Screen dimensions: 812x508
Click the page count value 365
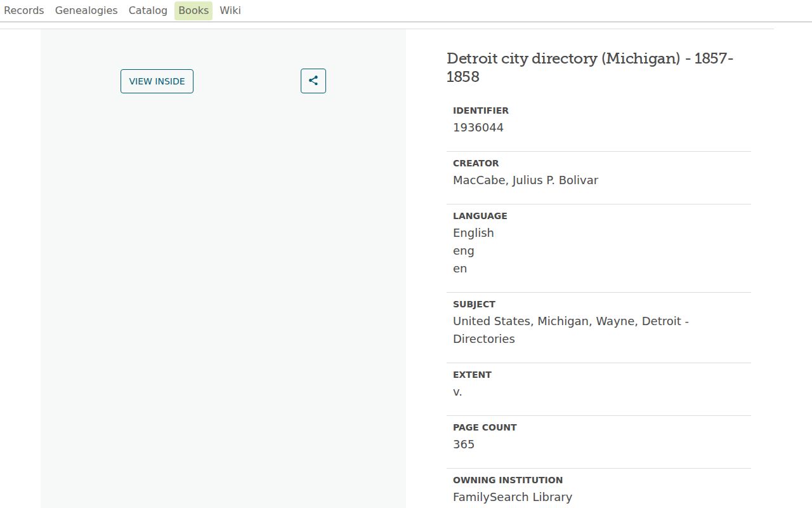[x=464, y=444]
